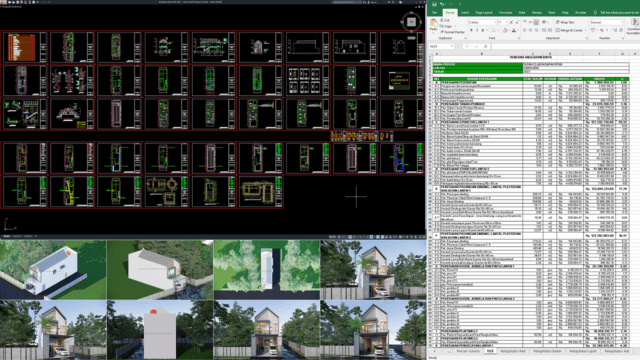Expand Merge & Center options arrow

586,30
